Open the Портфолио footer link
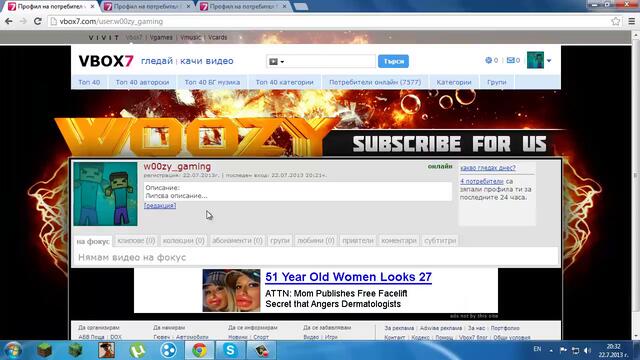 click(x=505, y=328)
